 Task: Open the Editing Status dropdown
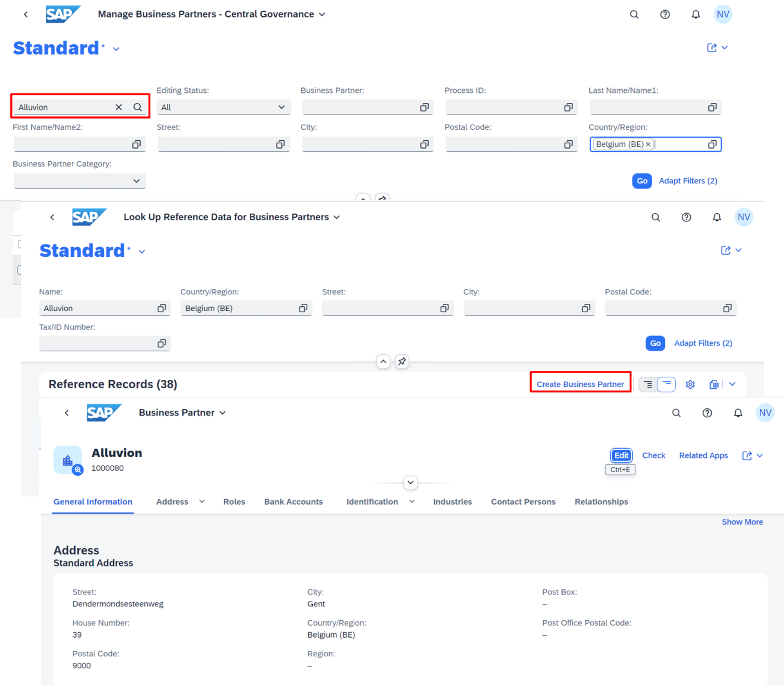pos(281,107)
